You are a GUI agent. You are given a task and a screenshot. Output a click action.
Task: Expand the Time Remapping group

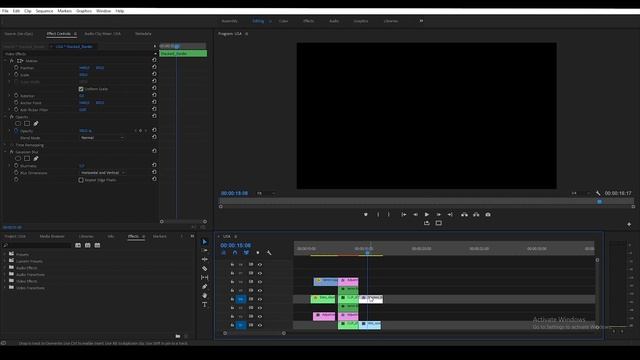(x=6, y=145)
